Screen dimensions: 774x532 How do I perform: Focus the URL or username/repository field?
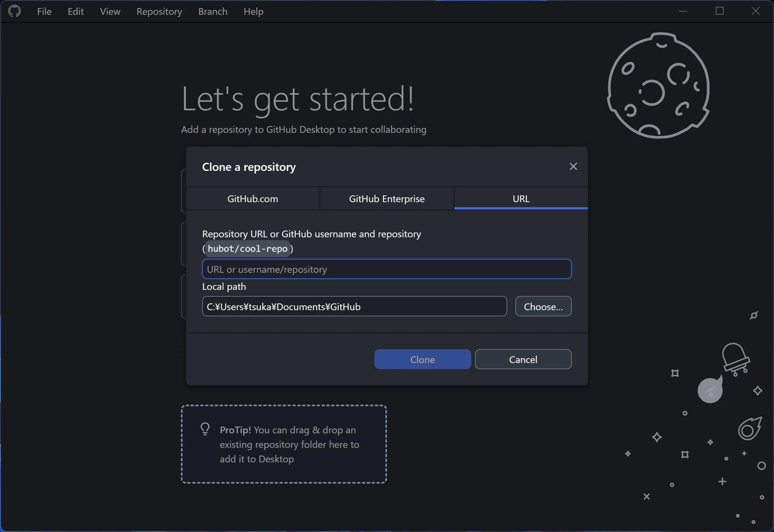[387, 269]
